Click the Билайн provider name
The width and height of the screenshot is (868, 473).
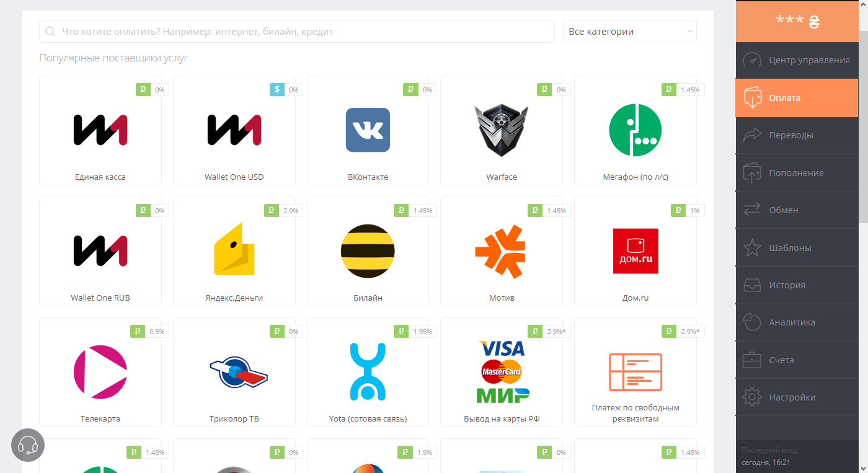pyautogui.click(x=368, y=298)
